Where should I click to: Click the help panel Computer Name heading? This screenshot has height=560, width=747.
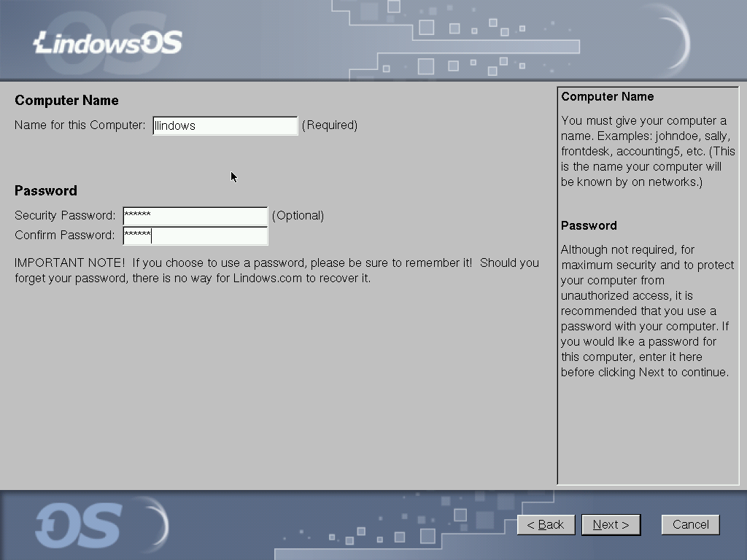(x=608, y=97)
